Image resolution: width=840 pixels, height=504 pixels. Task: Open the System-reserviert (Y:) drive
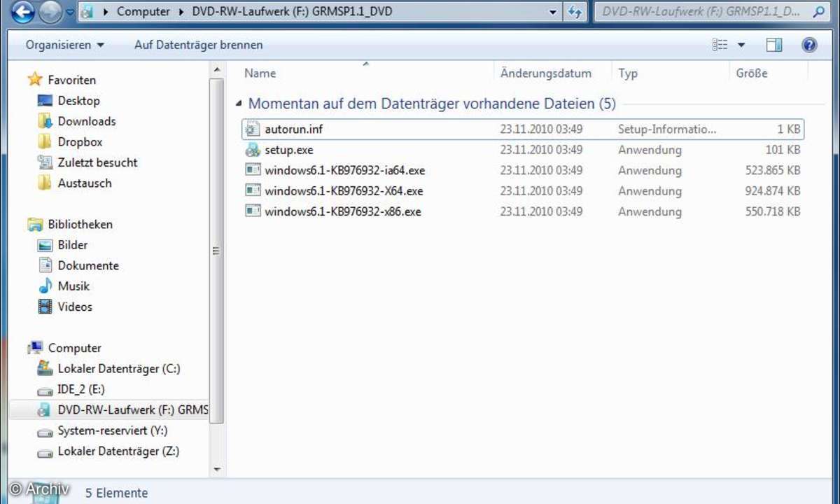113,430
